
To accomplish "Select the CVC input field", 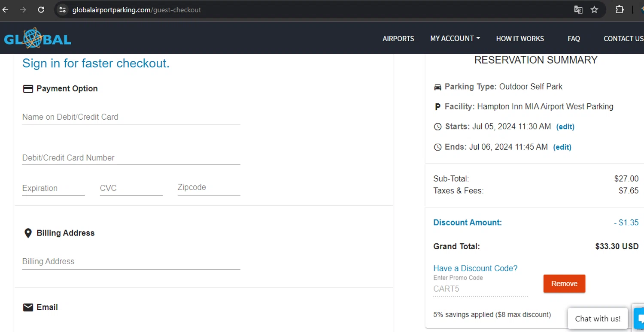I will 131,188.
